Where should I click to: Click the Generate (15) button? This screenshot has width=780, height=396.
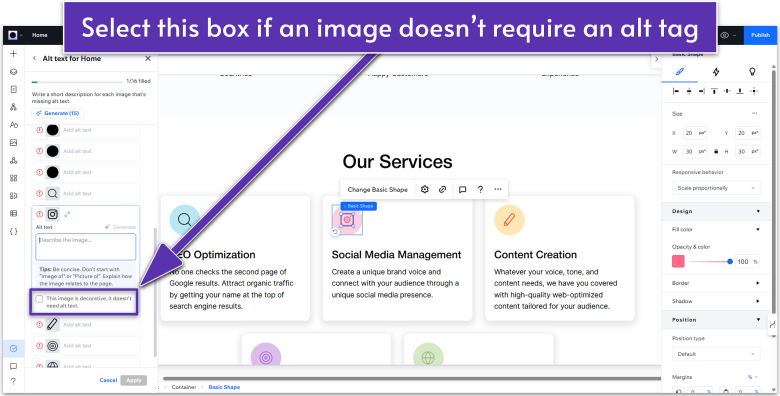(x=58, y=113)
